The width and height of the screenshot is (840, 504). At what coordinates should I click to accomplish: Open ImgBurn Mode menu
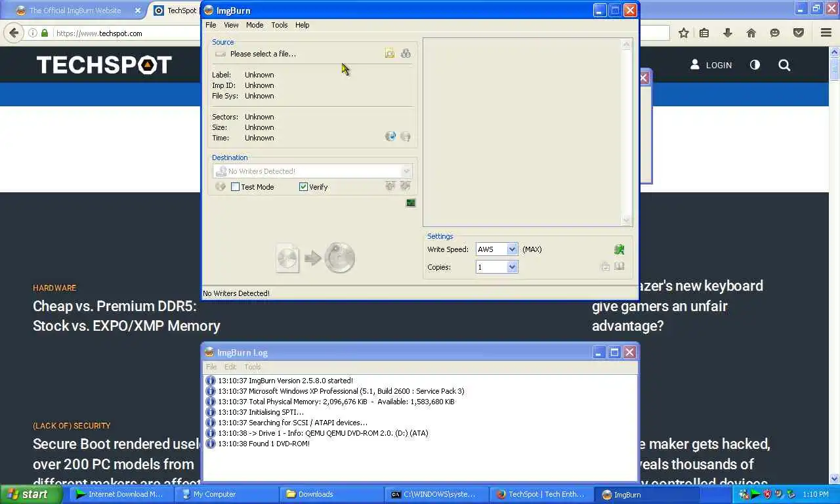pos(255,25)
